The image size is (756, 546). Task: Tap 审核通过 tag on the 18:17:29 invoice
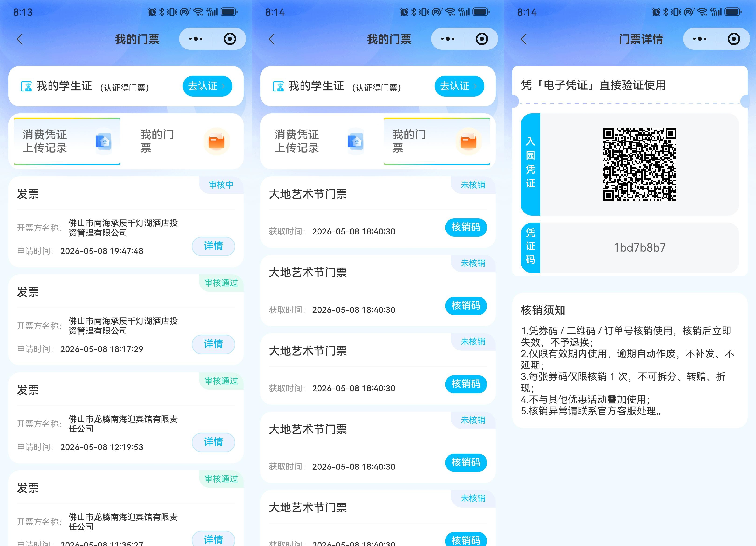pos(221,283)
